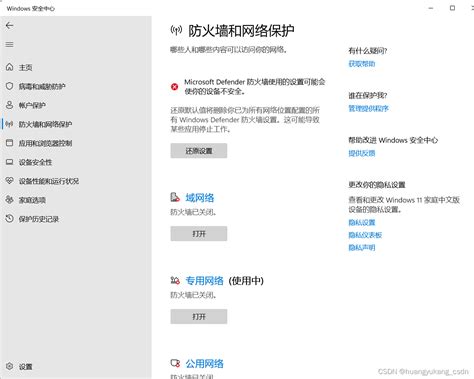Open 帐户保护 section
474x379 pixels.
click(32, 105)
